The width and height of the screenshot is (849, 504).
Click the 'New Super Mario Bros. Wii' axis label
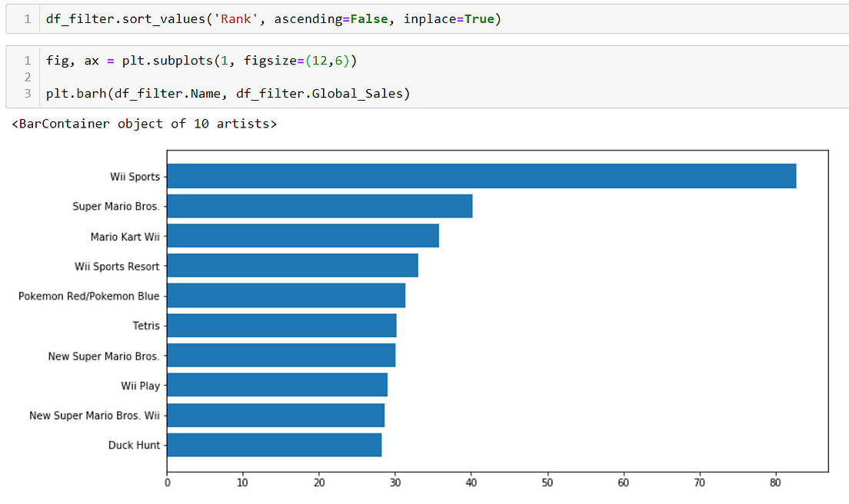95,416
